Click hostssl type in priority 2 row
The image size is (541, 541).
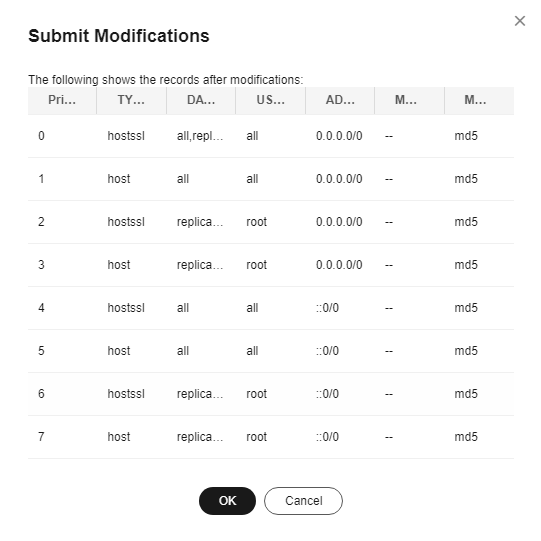coord(126,222)
